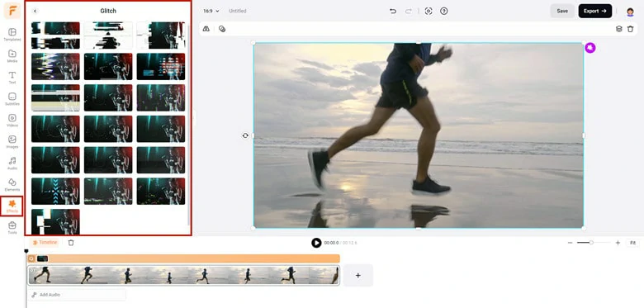
Task: Select the orange glitch effect track
Action: 183,258
